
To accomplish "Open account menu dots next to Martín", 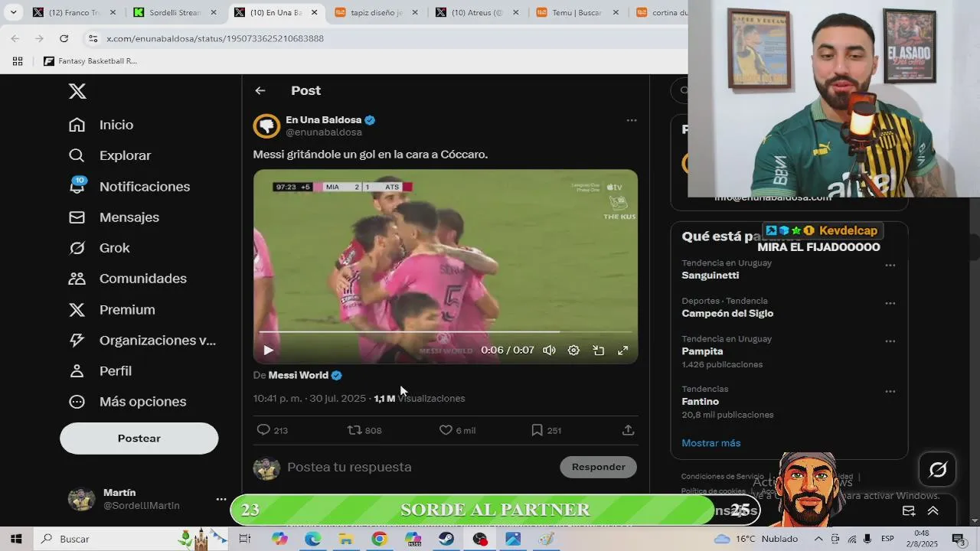I will point(221,499).
